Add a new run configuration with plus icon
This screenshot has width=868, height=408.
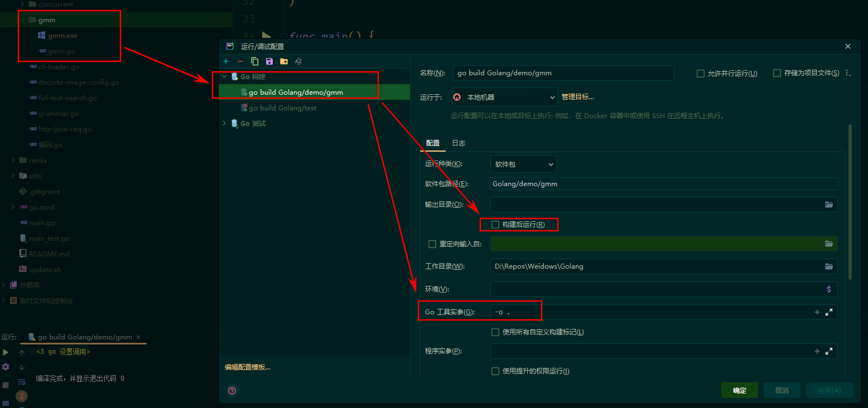click(x=226, y=61)
